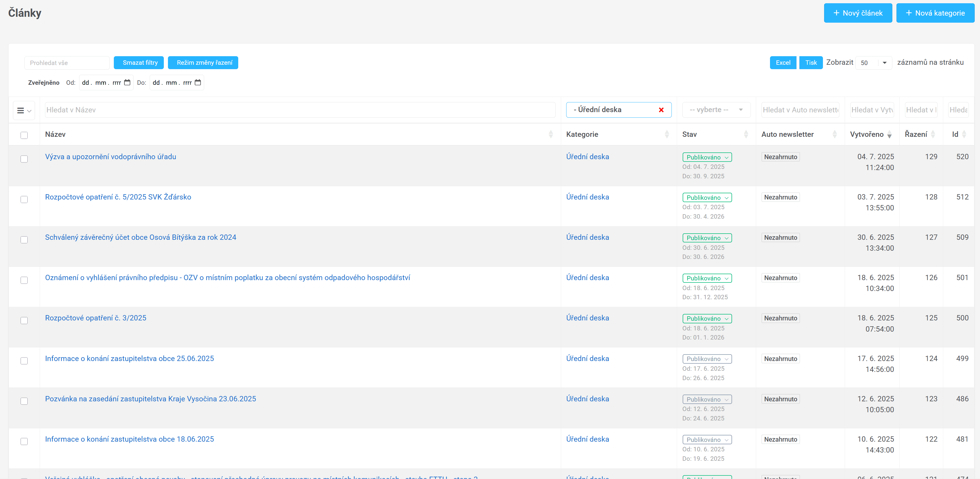Click the Nový článek button

858,13
